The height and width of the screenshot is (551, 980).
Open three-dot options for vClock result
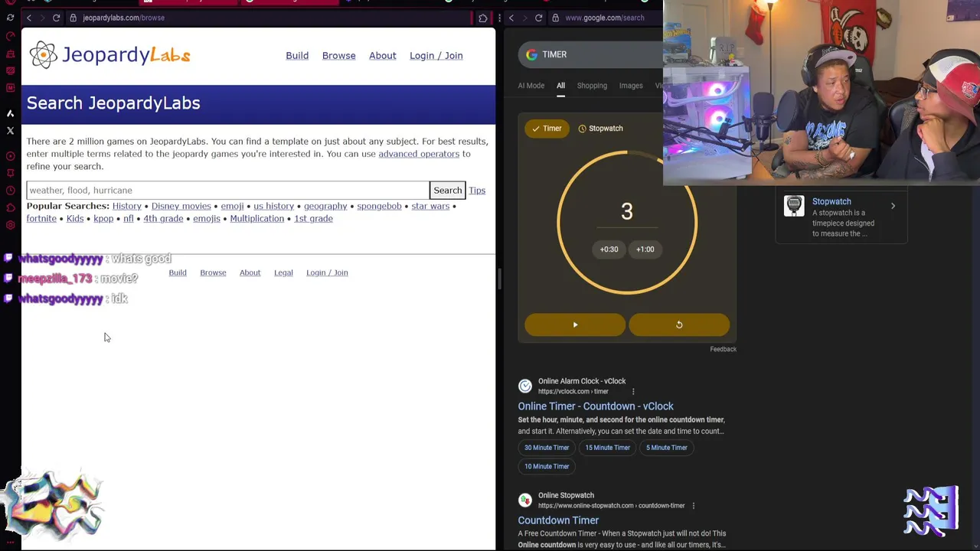click(633, 392)
